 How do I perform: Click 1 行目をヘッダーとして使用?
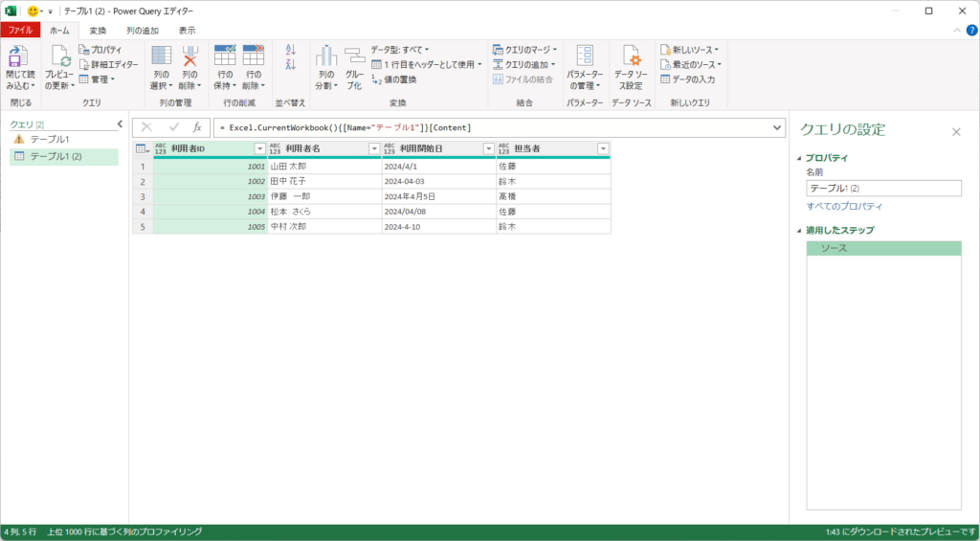coord(426,64)
